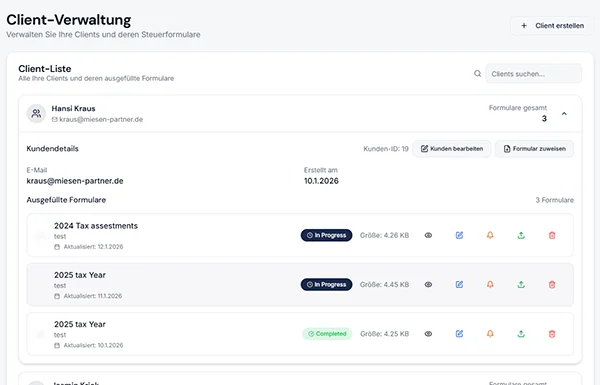Edit the 2024 Tax assestments form
Image resolution: width=600 pixels, height=385 pixels.
[x=459, y=235]
